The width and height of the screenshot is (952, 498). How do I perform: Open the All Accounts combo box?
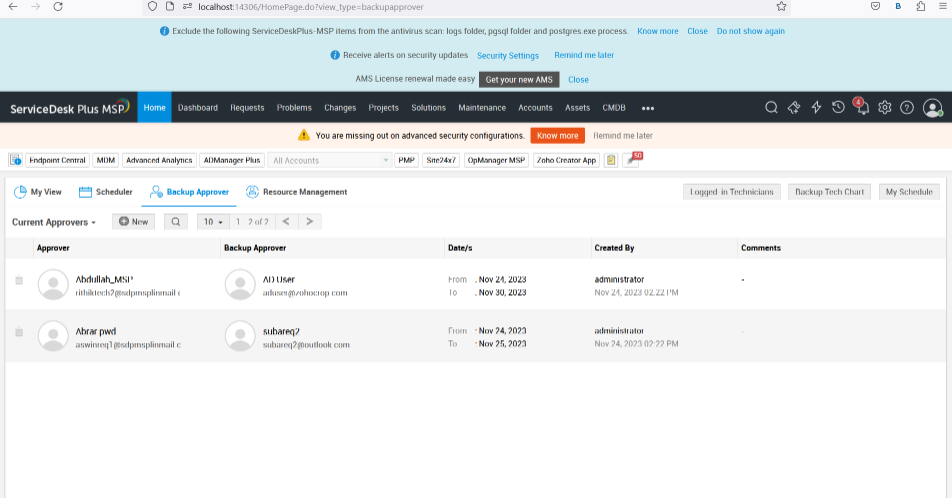point(330,160)
